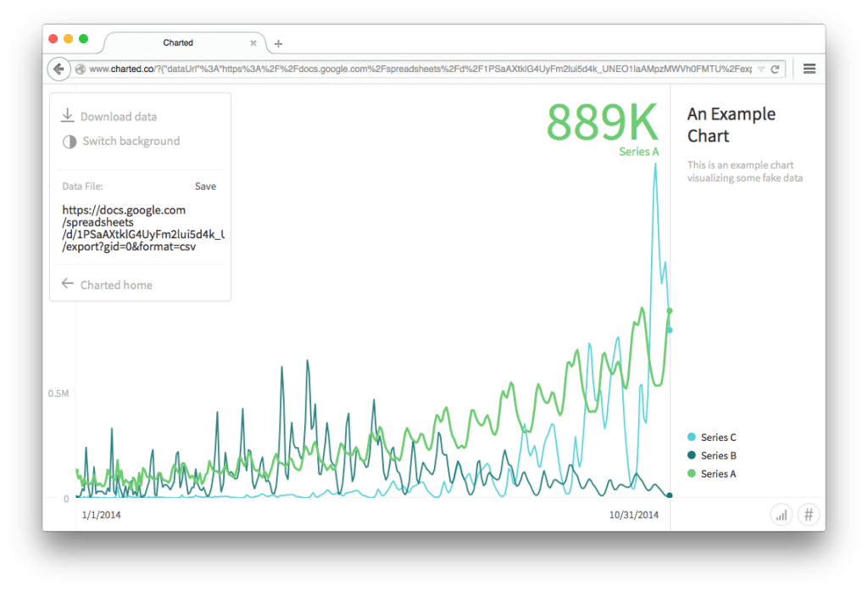Viewport: 868px width, 592px height.
Task: Click the Charted home back arrow icon
Action: point(68,283)
